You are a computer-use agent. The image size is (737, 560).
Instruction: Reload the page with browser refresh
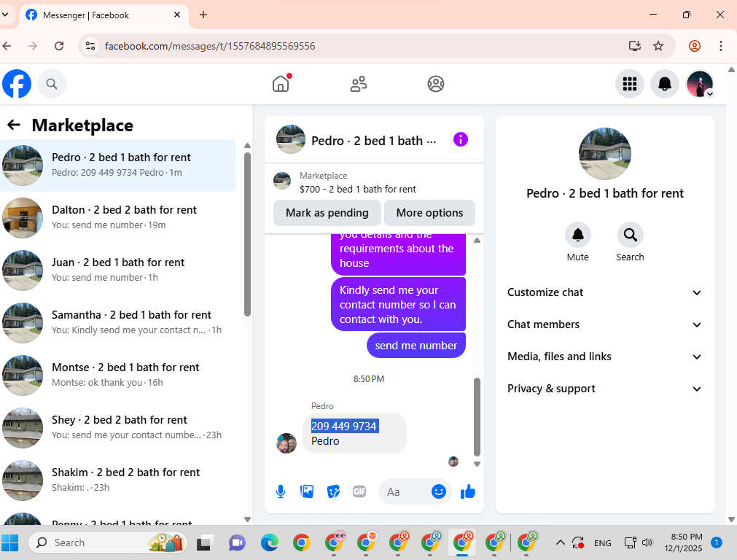[59, 46]
